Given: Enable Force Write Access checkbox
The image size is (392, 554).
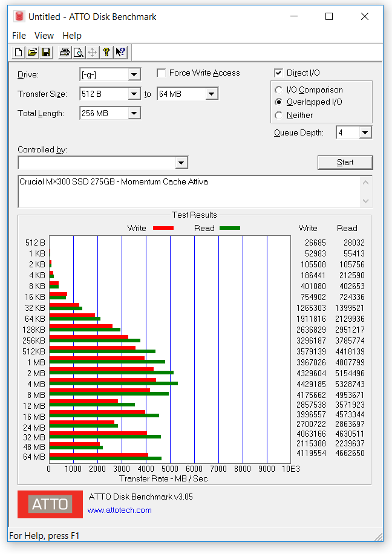Looking at the screenshot, I should [x=161, y=73].
